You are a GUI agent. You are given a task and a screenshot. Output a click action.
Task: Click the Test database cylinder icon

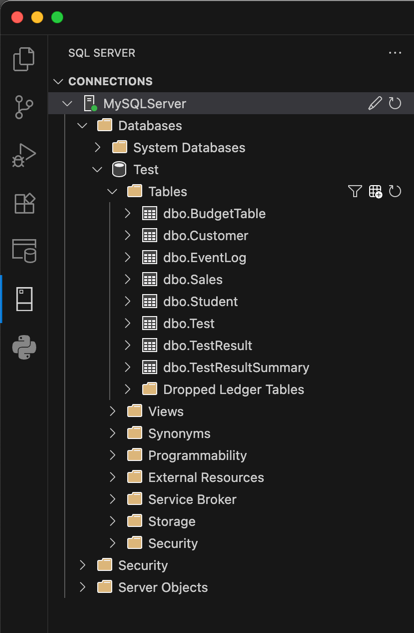119,170
